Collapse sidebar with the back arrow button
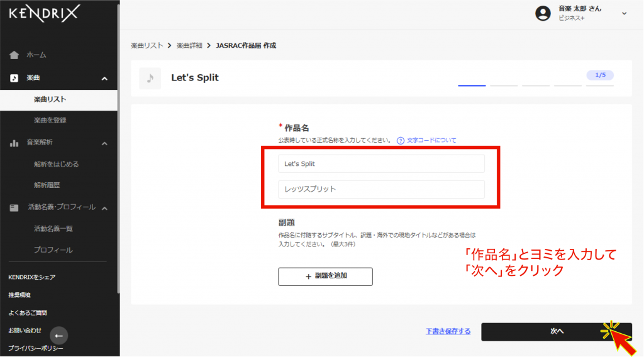Image resolution: width=644 pixels, height=357 pixels. [58, 335]
